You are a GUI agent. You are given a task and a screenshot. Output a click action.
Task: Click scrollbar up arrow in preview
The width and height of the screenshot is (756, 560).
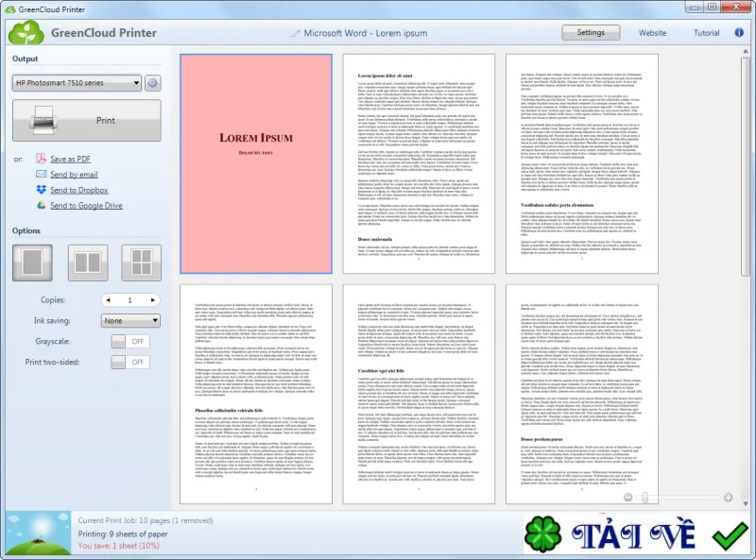point(746,51)
